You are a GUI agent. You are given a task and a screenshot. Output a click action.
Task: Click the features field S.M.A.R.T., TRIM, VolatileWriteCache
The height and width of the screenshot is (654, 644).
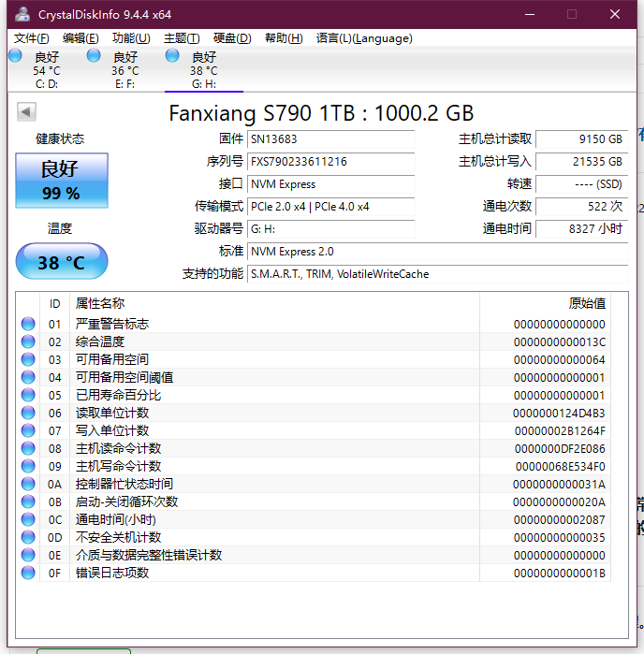pyautogui.click(x=438, y=274)
